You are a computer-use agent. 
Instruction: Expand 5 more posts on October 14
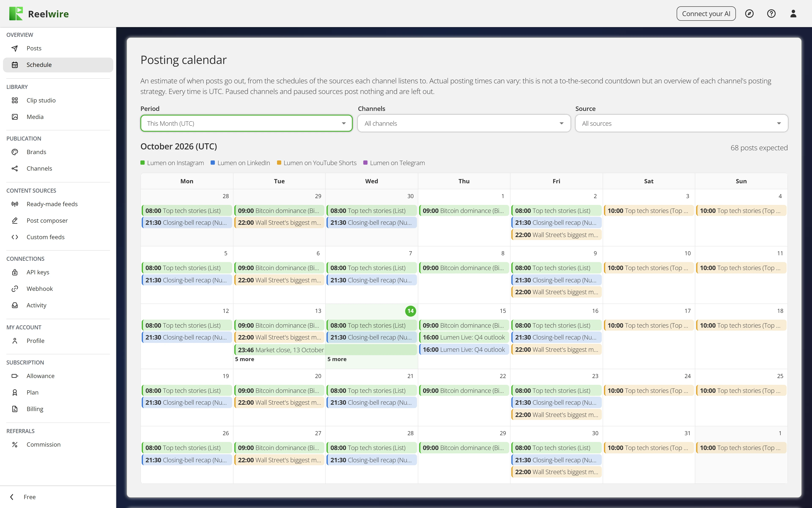point(337,359)
